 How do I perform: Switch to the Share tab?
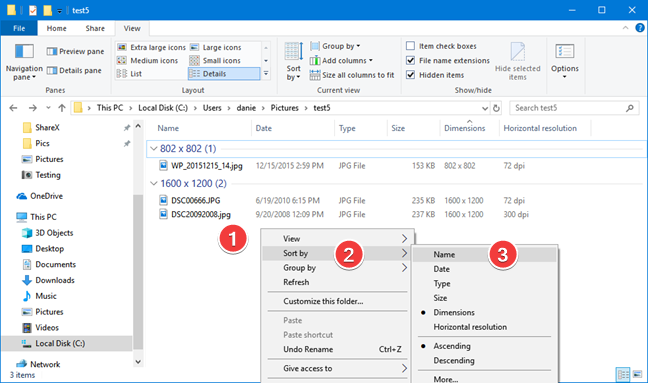(x=95, y=28)
